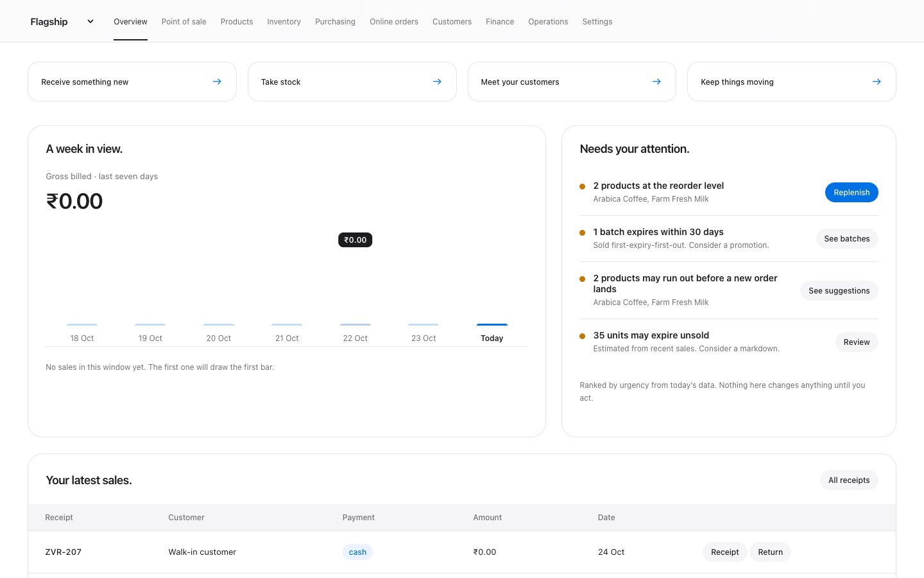Click the '1 batch expires within 30 days' alert
This screenshot has height=578, width=924.
(x=658, y=232)
